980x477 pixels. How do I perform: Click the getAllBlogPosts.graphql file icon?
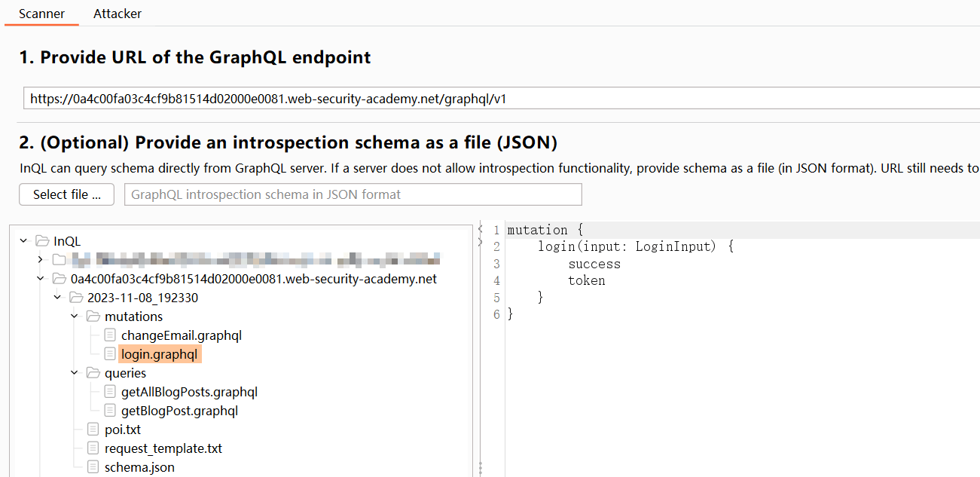(110, 392)
